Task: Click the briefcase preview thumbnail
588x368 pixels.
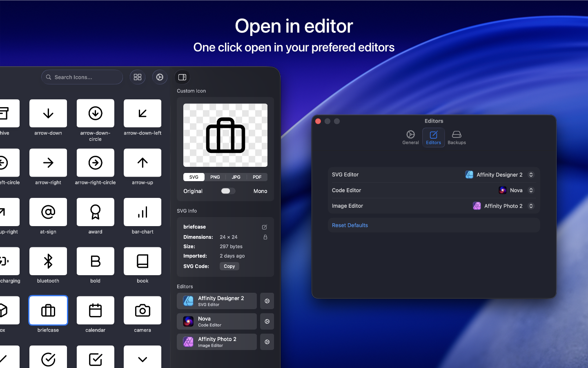Action: [225, 135]
